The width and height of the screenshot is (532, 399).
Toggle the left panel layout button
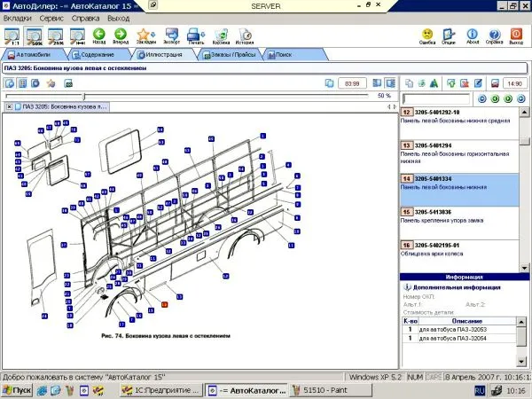tap(377, 83)
